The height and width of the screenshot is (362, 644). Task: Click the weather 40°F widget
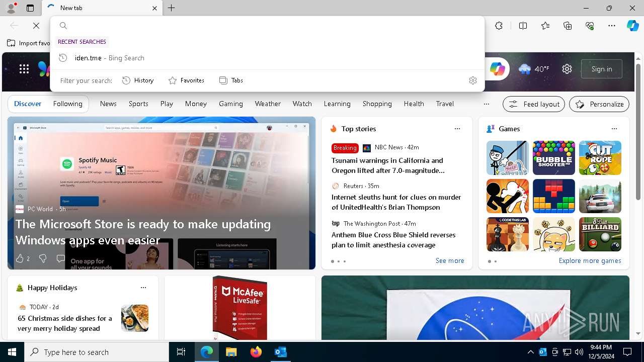(534, 69)
